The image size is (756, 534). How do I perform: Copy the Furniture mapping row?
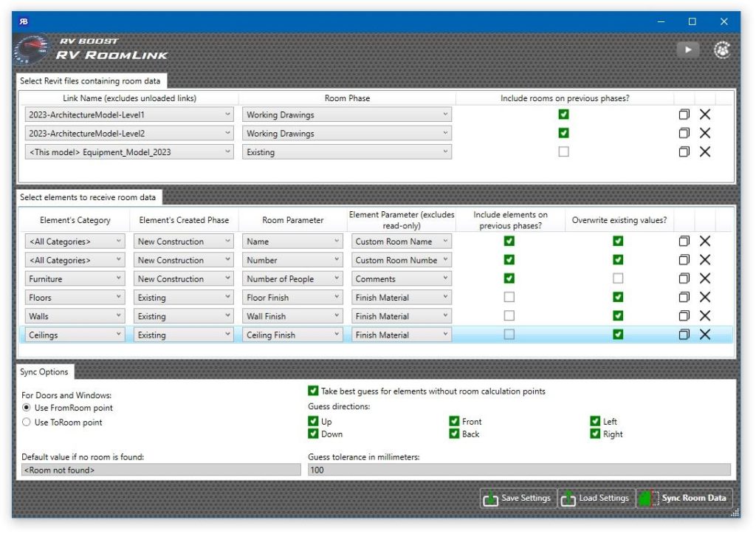pos(684,279)
